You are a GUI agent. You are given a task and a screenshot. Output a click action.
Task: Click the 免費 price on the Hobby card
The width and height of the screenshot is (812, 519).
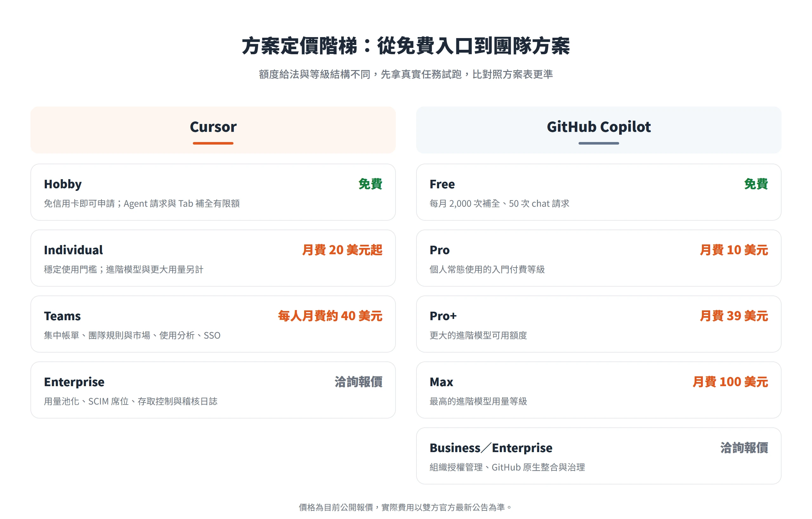[370, 184]
